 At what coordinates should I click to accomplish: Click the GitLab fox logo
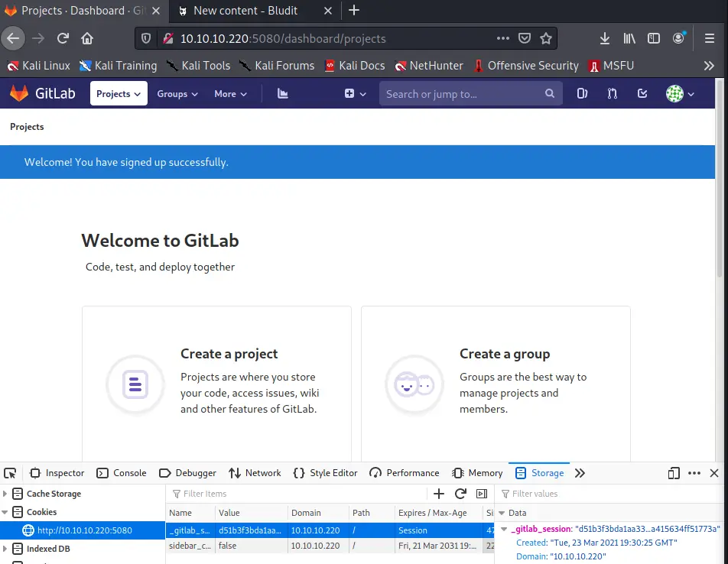click(18, 93)
